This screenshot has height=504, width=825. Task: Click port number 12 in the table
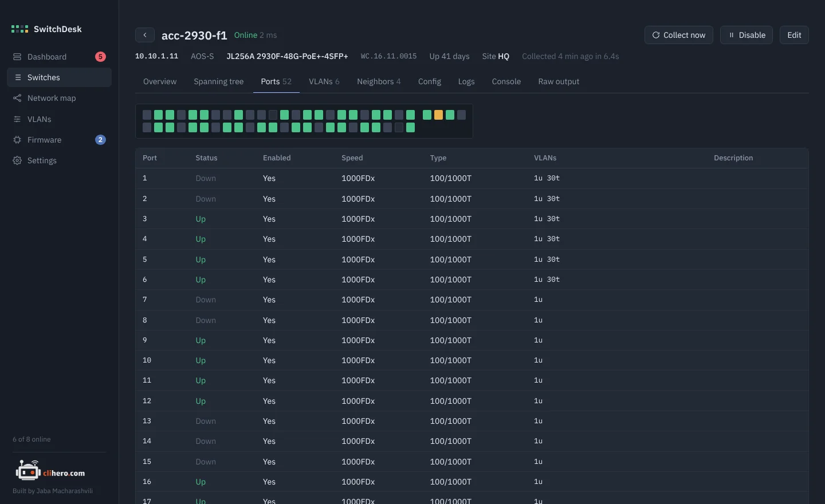click(147, 401)
